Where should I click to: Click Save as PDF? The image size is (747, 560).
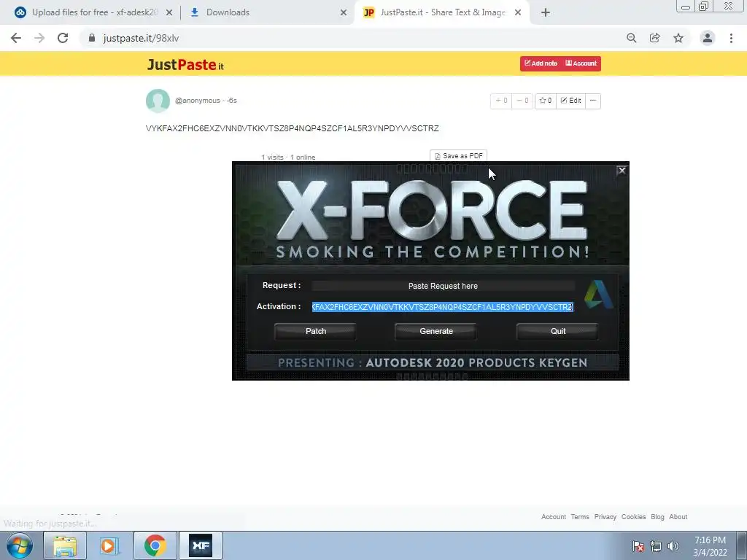point(458,156)
